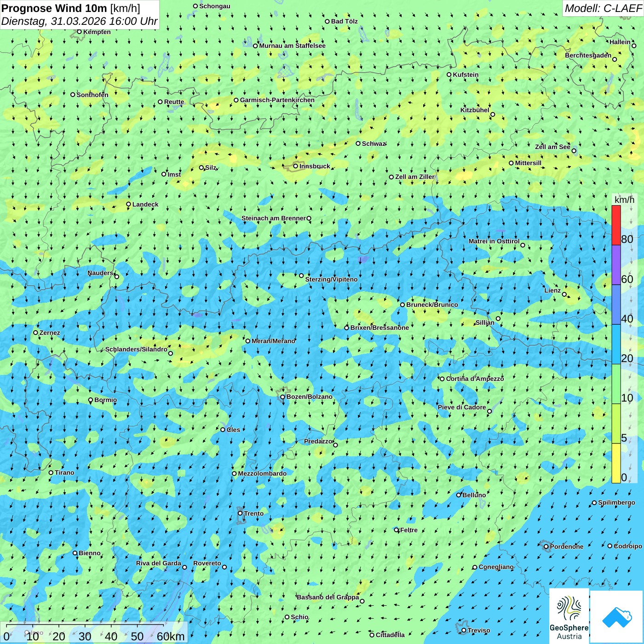
Task: Click the Kufstein city marker
Action: 449,75
